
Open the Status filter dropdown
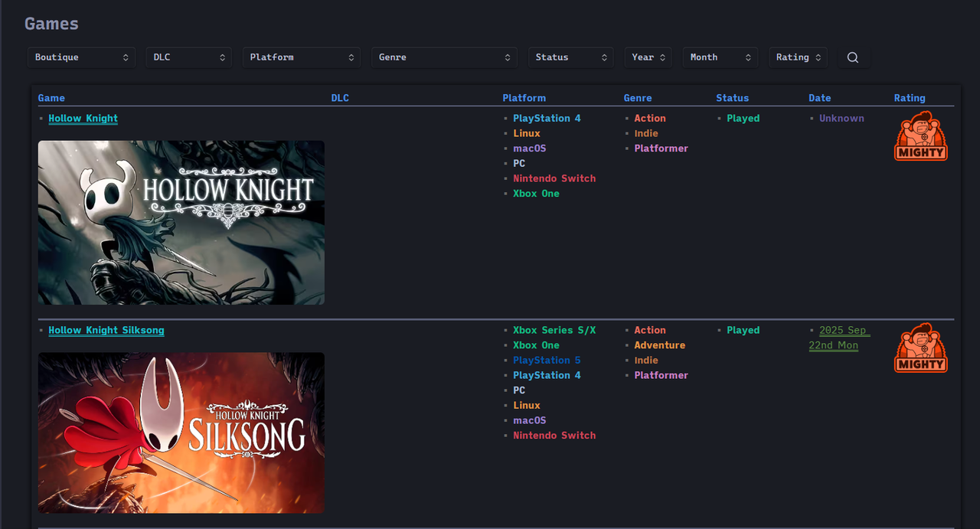571,57
